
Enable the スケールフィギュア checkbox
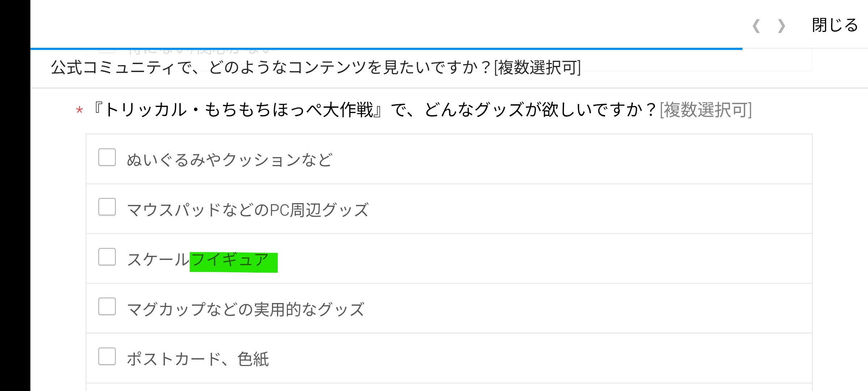[x=107, y=257]
